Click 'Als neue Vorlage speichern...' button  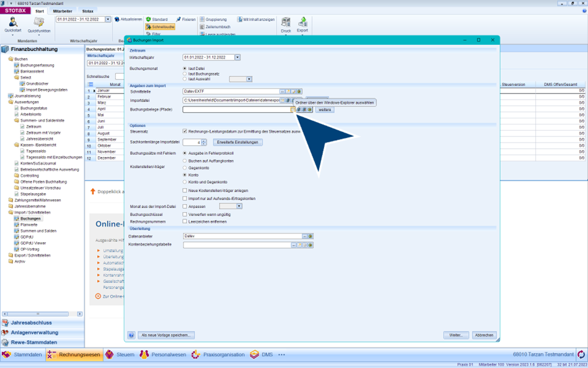(x=166, y=335)
